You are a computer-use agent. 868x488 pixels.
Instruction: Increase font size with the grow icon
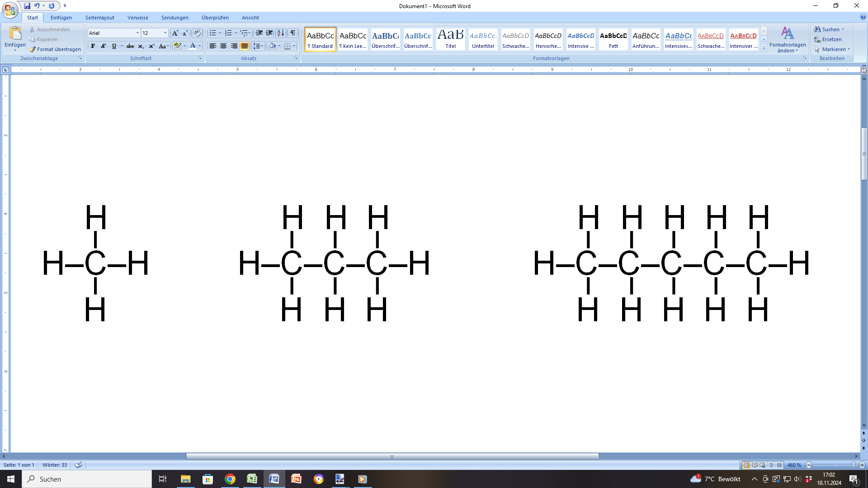click(175, 33)
